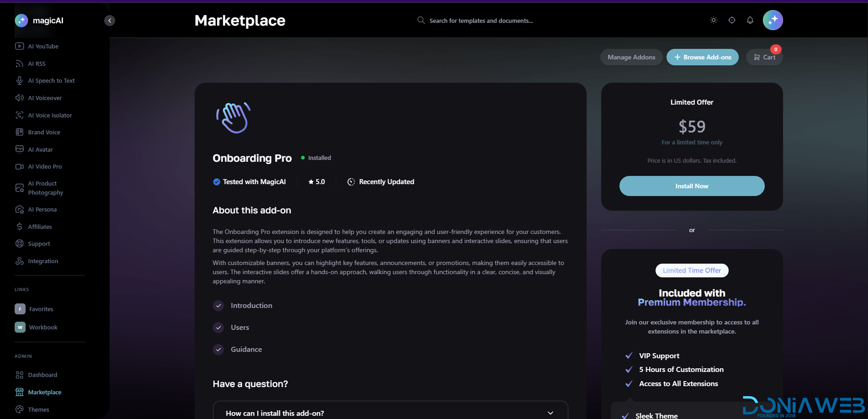Image resolution: width=868 pixels, height=419 pixels.
Task: Open the user profile avatar menu
Action: point(773,20)
